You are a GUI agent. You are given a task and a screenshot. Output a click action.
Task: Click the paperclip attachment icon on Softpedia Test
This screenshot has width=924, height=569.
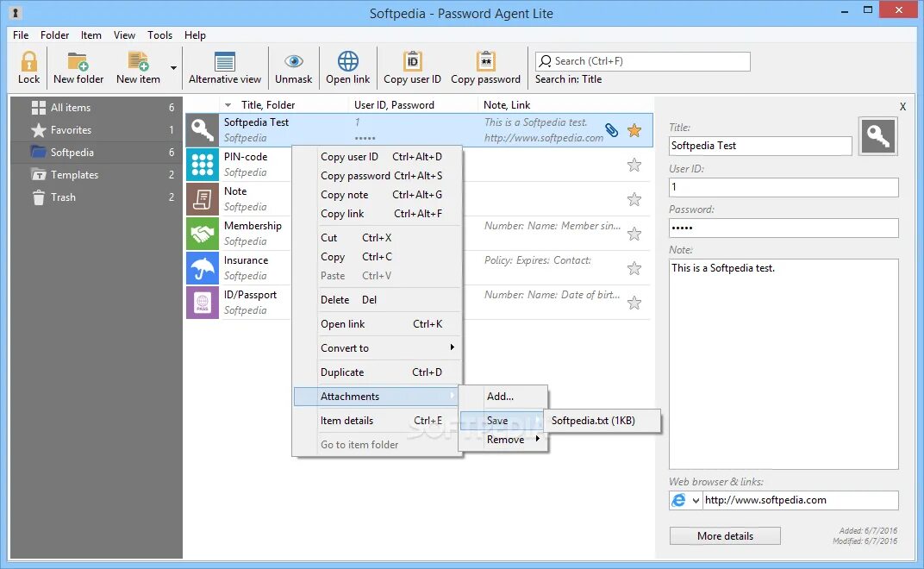611,129
